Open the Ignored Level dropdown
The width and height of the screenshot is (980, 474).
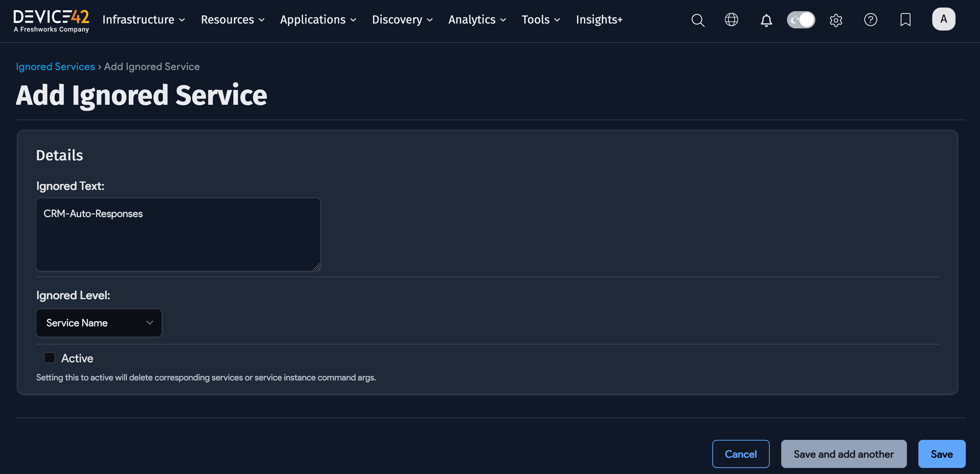(98, 323)
